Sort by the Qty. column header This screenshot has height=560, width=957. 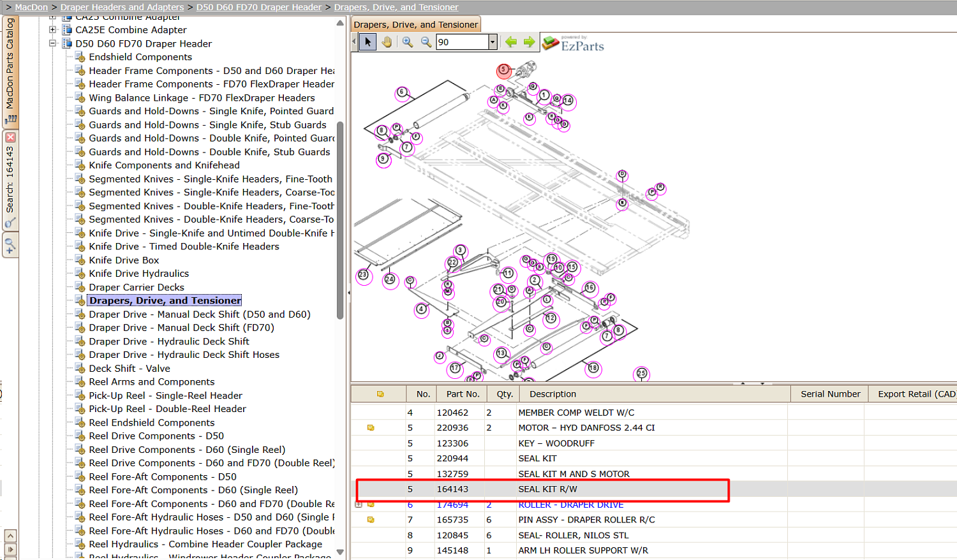click(x=505, y=394)
